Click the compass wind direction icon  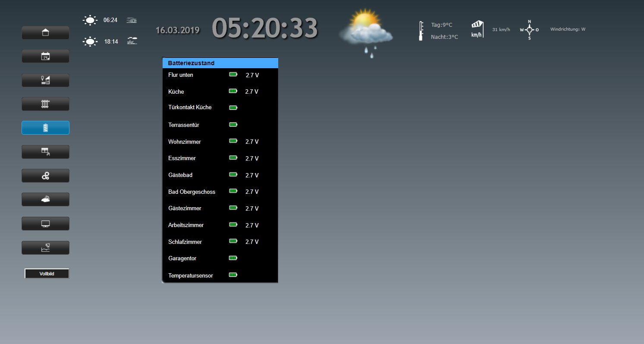[x=529, y=30]
